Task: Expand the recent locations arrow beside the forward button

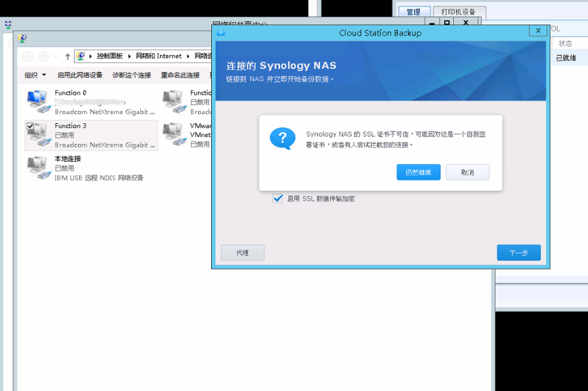Action: 56,56
